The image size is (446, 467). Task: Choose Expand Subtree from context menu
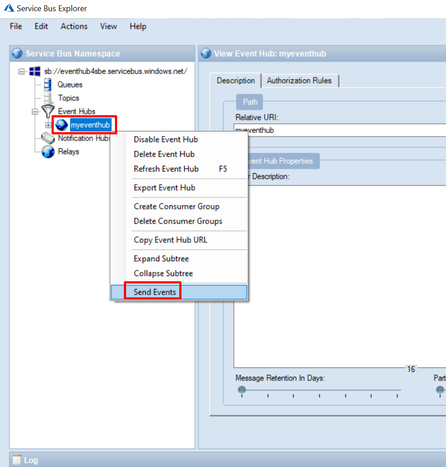tap(179, 259)
